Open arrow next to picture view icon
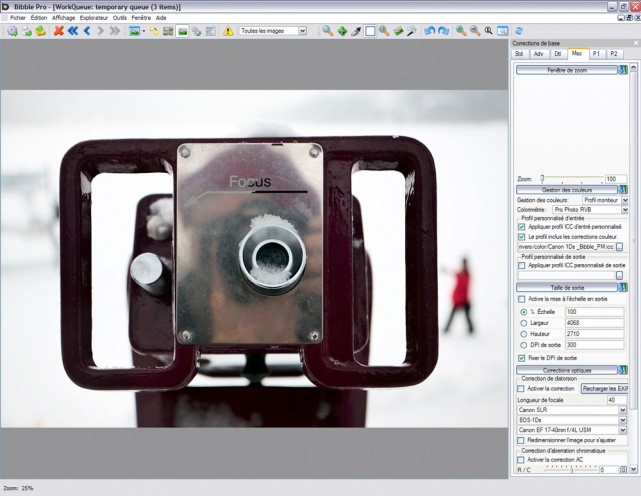This screenshot has width=641, height=496. pos(143,31)
